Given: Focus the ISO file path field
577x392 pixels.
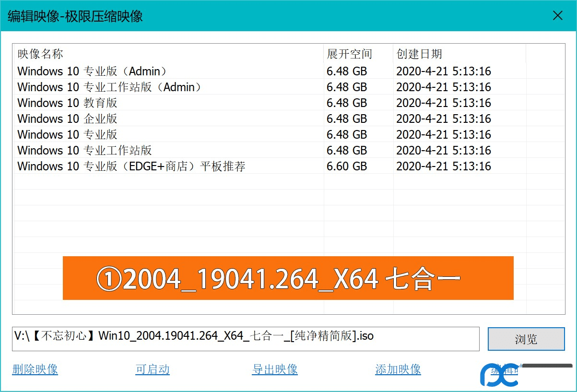Looking at the screenshot, I should (246, 339).
